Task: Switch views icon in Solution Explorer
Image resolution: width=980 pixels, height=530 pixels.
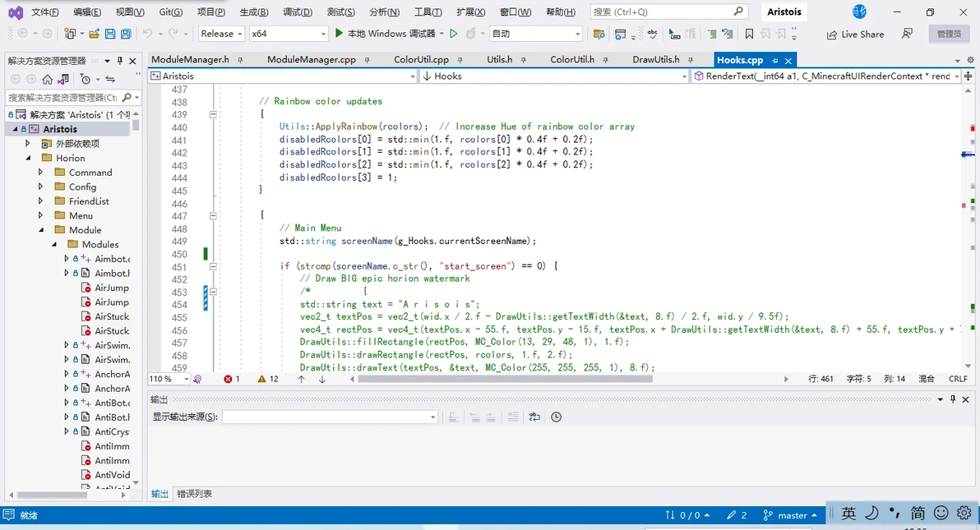Action: [63, 80]
